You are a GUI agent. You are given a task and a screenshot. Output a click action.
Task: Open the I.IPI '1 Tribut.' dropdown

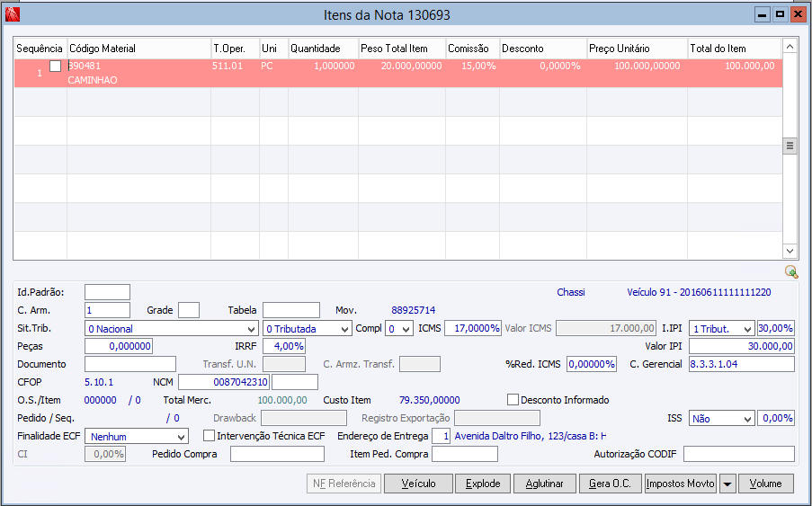[722, 329]
